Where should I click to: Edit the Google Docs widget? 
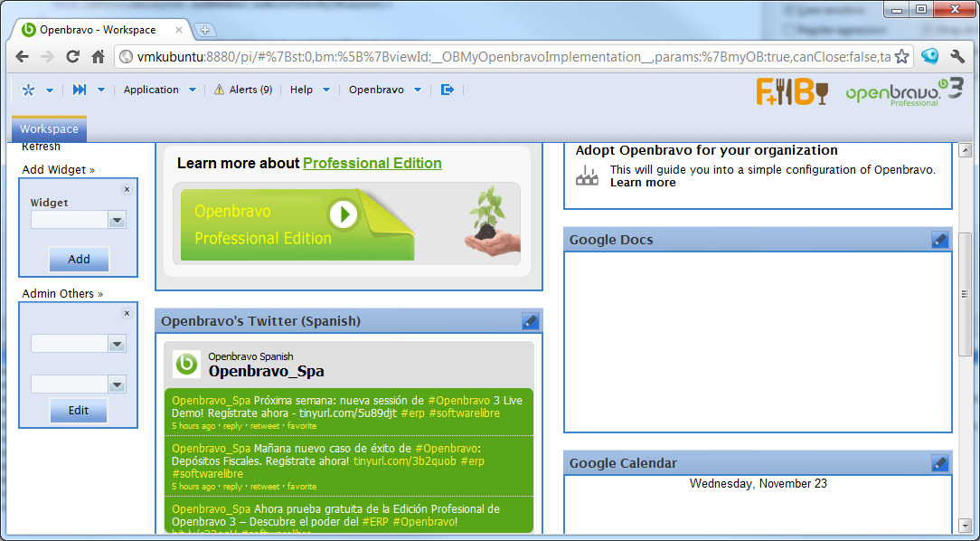tap(940, 240)
